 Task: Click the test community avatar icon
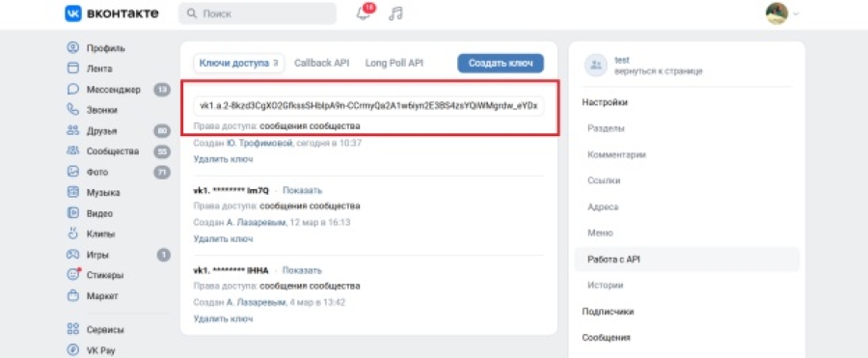point(596,65)
